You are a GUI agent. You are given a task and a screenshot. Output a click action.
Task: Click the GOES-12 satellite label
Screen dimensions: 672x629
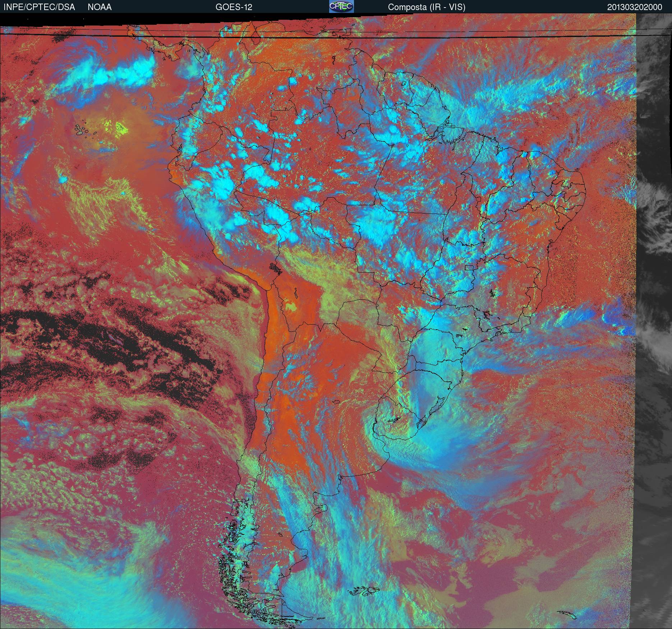pyautogui.click(x=234, y=7)
